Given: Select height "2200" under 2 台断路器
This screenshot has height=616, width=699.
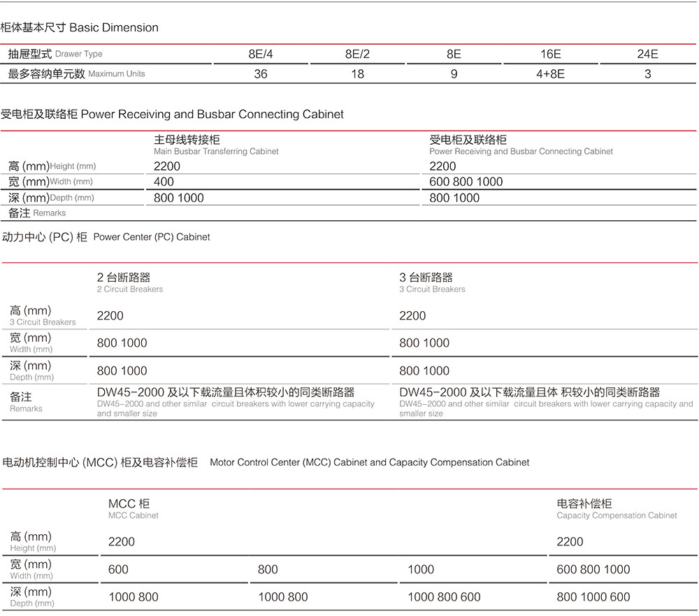Looking at the screenshot, I should click(x=110, y=316).
